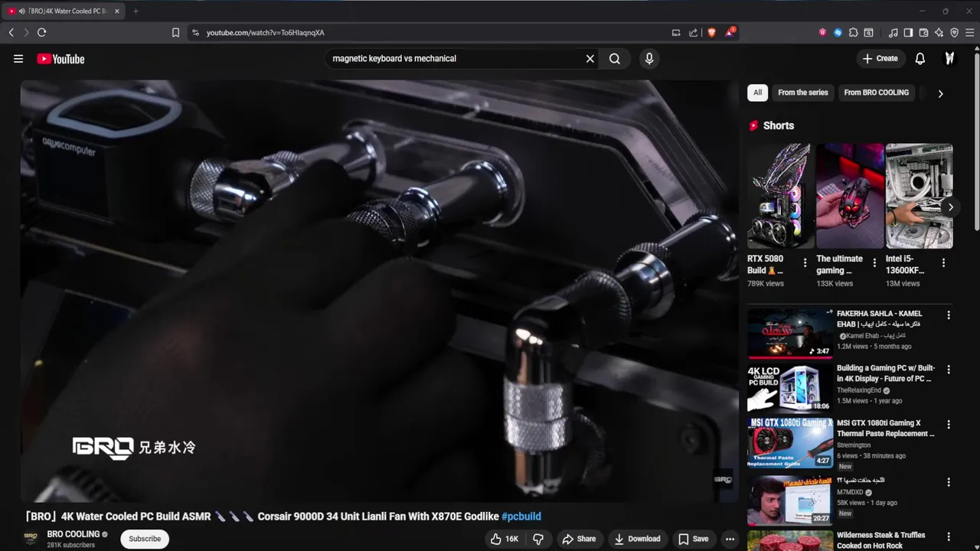Open the YouTube guide hamburger menu
980x551 pixels.
(18, 59)
